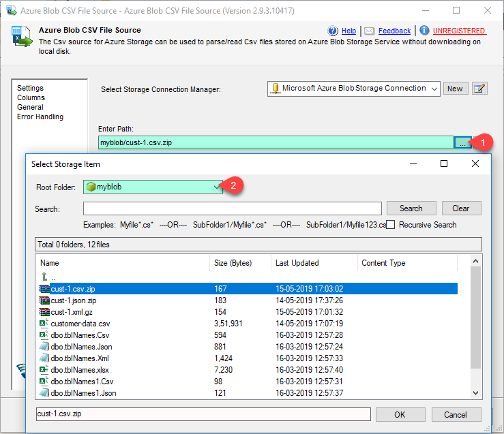Click the Help question mark icon
504x434 pixels.
pos(333,31)
